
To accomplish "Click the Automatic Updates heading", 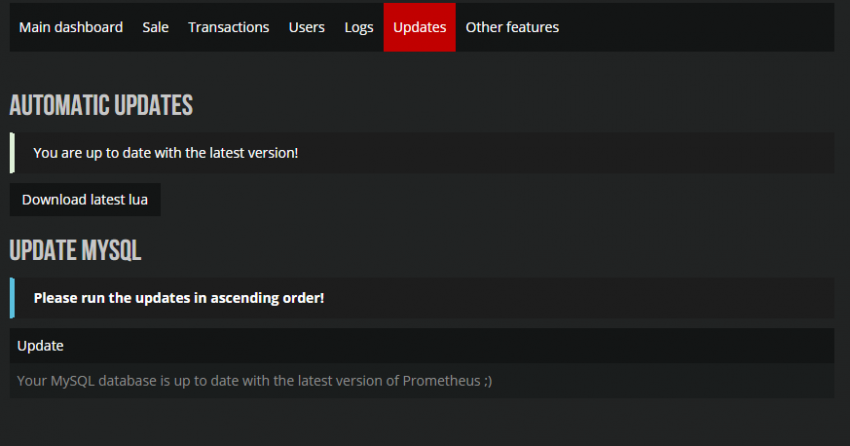I will click(101, 106).
